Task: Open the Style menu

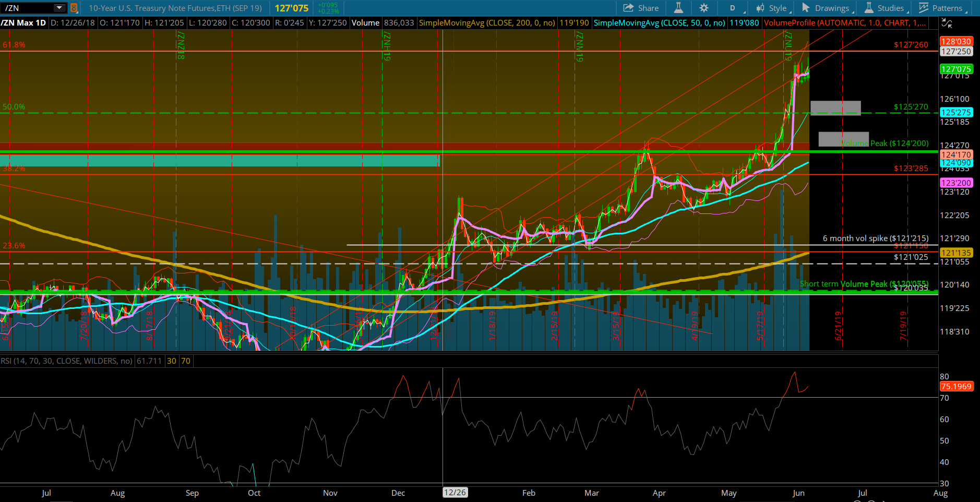Action: pyautogui.click(x=774, y=8)
